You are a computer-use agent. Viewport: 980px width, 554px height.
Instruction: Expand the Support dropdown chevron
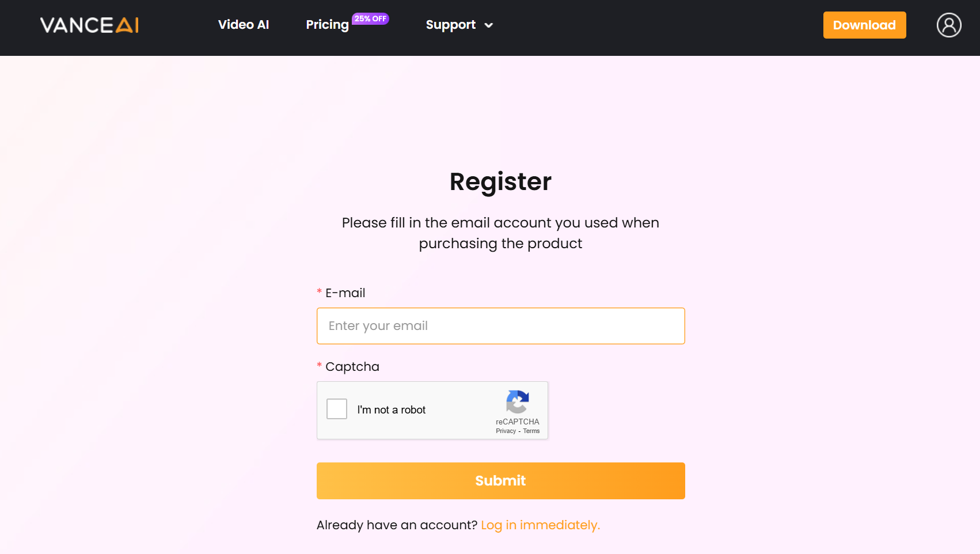[x=489, y=25]
